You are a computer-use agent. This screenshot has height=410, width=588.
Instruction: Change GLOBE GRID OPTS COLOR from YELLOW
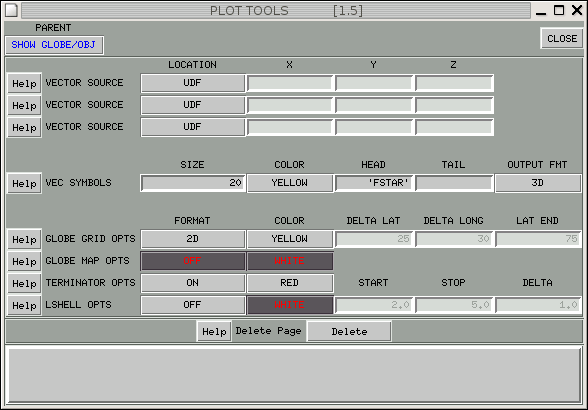pos(290,239)
